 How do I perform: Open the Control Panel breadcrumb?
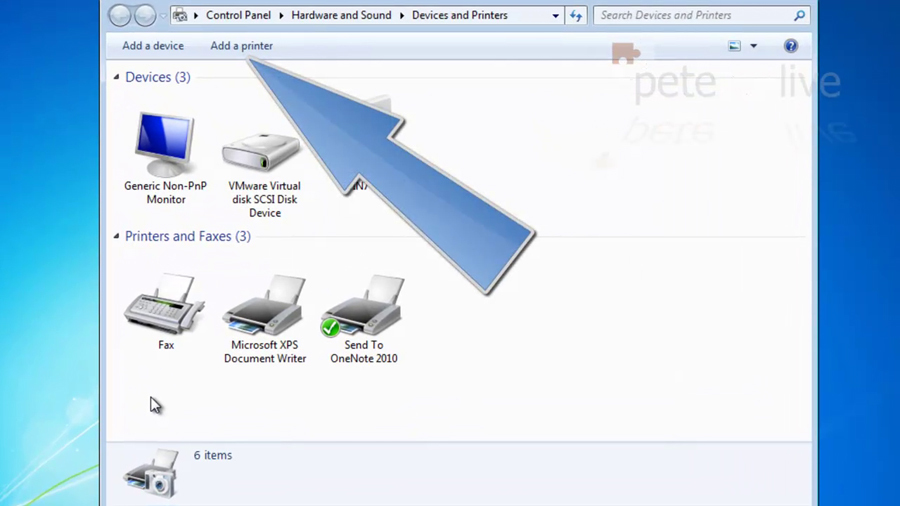point(238,15)
